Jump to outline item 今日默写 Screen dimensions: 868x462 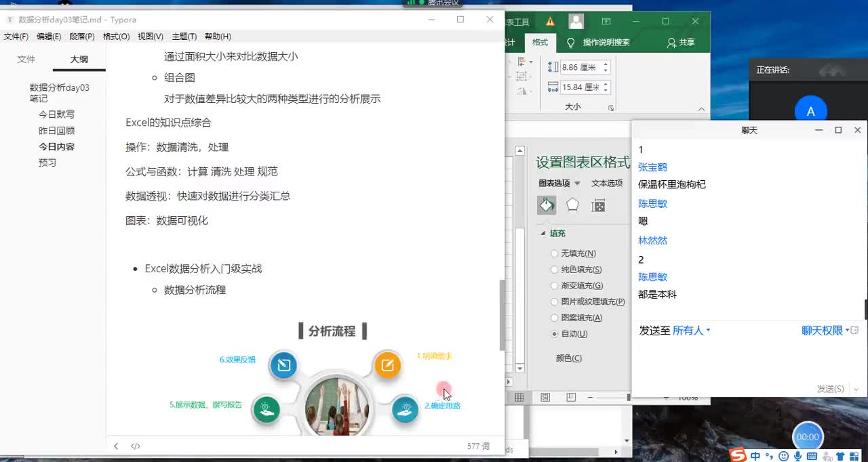click(x=56, y=114)
